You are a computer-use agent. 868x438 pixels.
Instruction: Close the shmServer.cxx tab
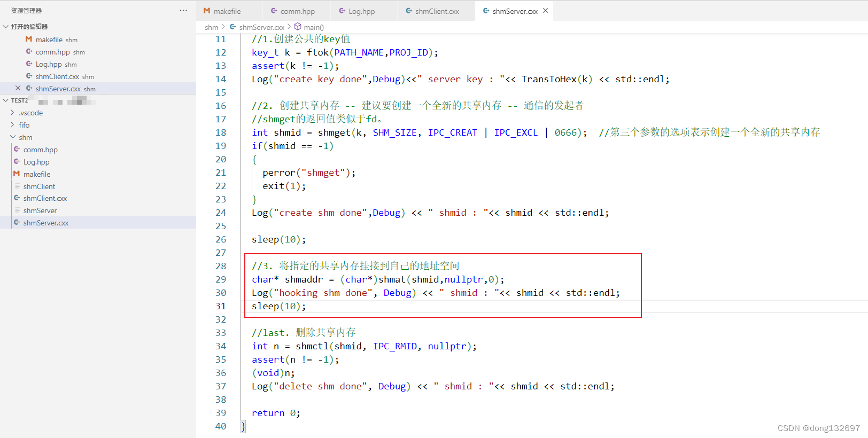[x=546, y=11]
